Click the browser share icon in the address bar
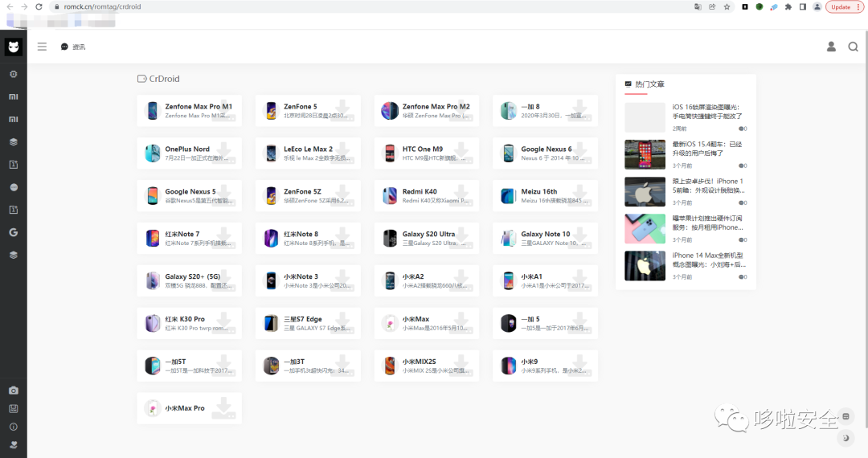This screenshot has width=868, height=458. [x=712, y=6]
